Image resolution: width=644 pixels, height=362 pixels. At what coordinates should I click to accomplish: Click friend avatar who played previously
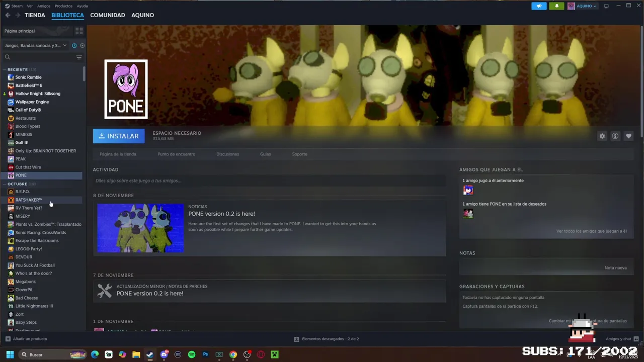(x=468, y=190)
